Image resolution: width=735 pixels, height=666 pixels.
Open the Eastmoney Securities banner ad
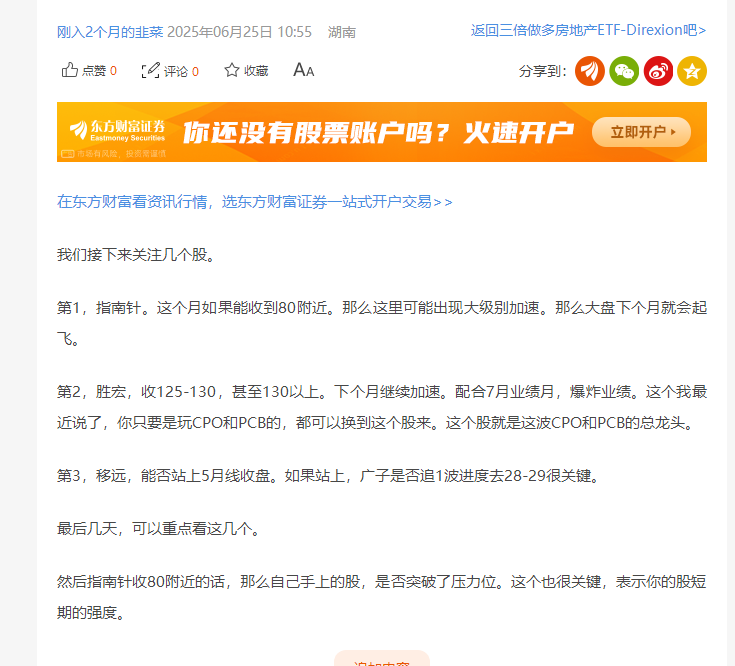pos(382,132)
